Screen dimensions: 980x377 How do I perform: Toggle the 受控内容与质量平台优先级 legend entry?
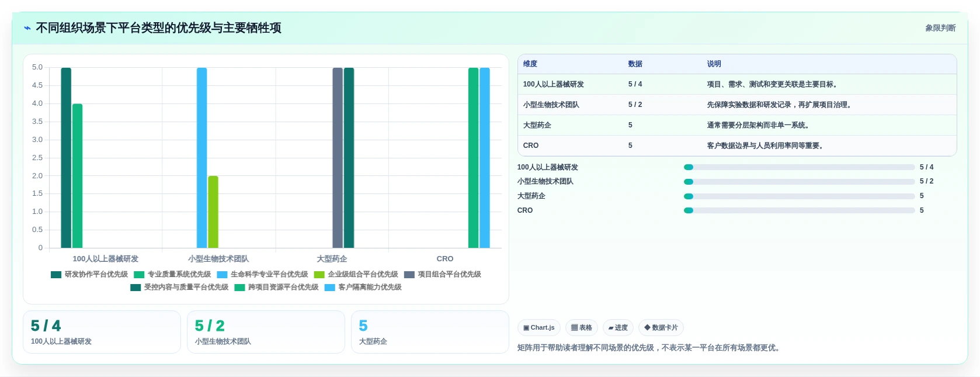[x=179, y=288]
